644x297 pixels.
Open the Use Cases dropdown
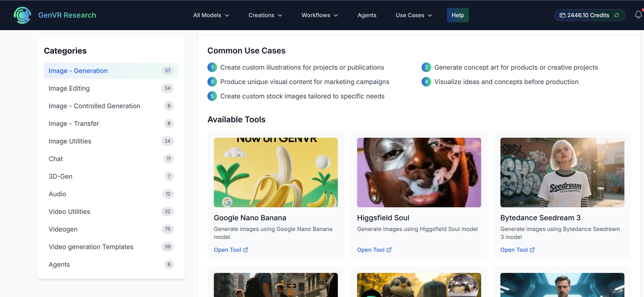(x=414, y=15)
